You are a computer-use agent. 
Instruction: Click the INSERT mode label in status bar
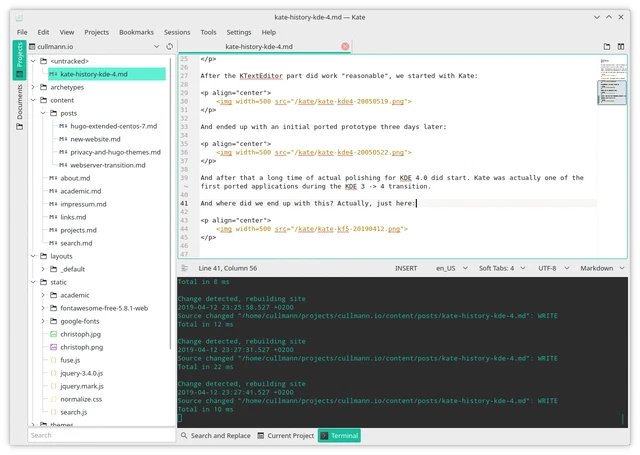(406, 268)
